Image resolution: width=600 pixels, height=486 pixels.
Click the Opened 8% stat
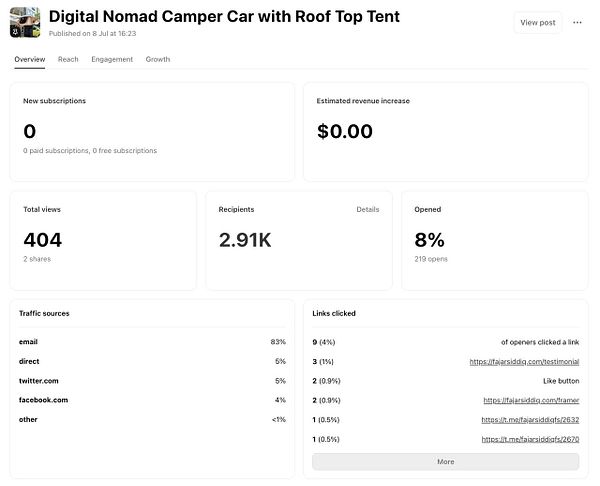pyautogui.click(x=430, y=240)
